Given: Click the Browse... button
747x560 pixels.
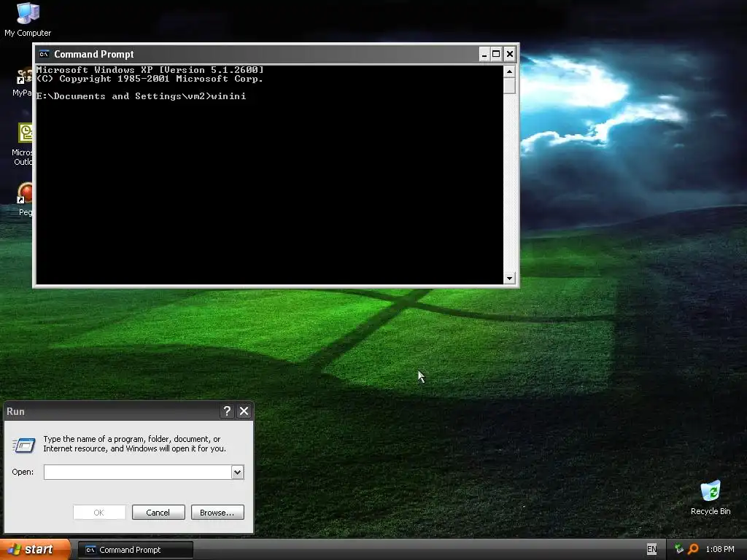Looking at the screenshot, I should click(x=217, y=513).
